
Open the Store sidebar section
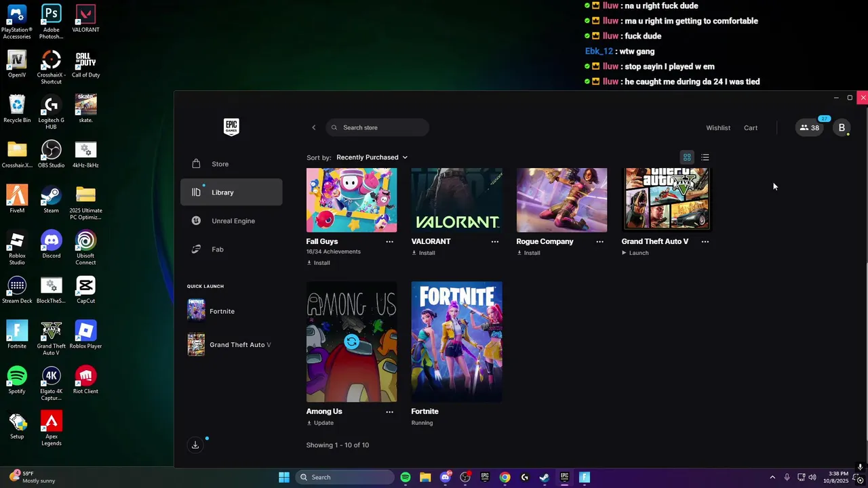click(x=231, y=164)
